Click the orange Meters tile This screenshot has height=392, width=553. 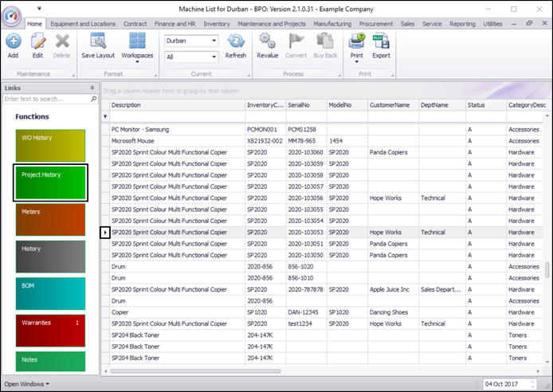[50, 219]
